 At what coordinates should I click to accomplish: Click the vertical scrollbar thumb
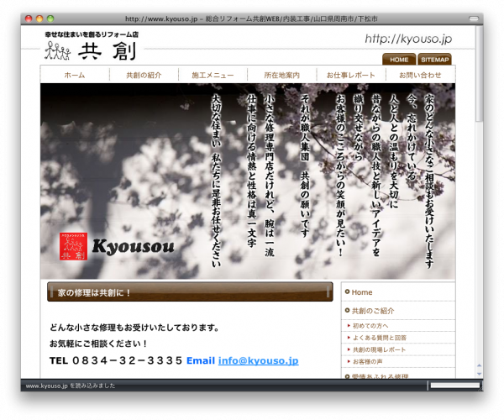479,73
